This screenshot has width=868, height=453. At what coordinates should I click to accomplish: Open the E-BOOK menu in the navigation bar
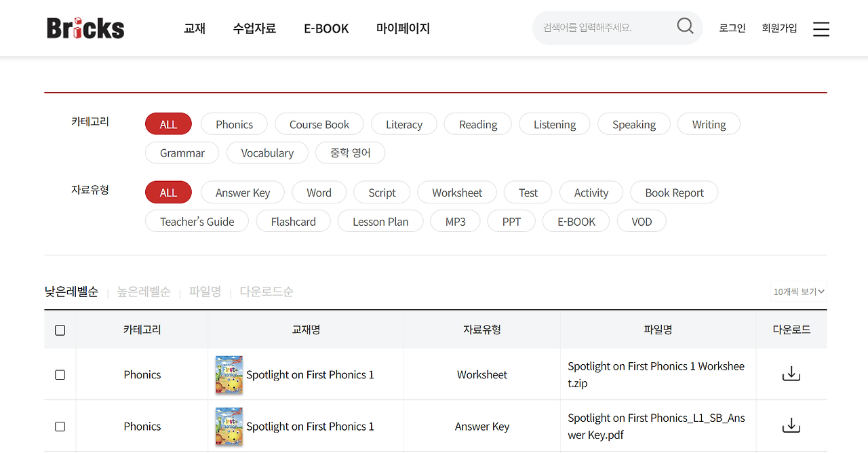[326, 28]
